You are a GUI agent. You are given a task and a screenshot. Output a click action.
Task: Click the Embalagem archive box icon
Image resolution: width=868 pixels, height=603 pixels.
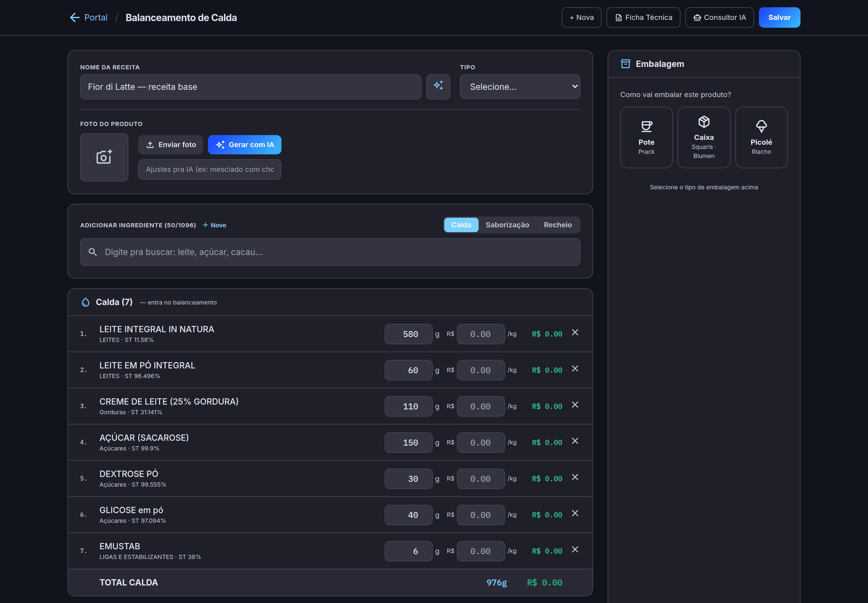tap(625, 64)
